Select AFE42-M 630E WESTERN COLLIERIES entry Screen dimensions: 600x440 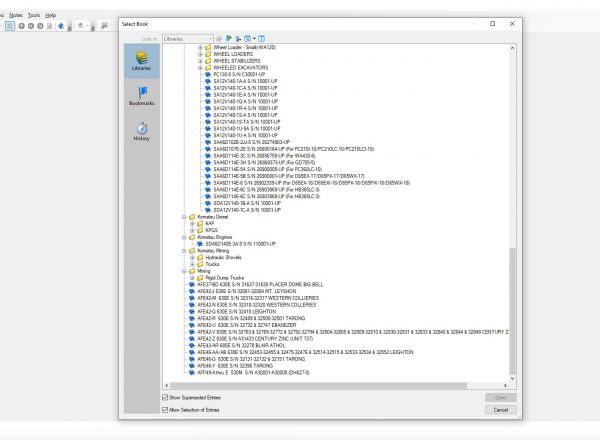pyautogui.click(x=258, y=298)
